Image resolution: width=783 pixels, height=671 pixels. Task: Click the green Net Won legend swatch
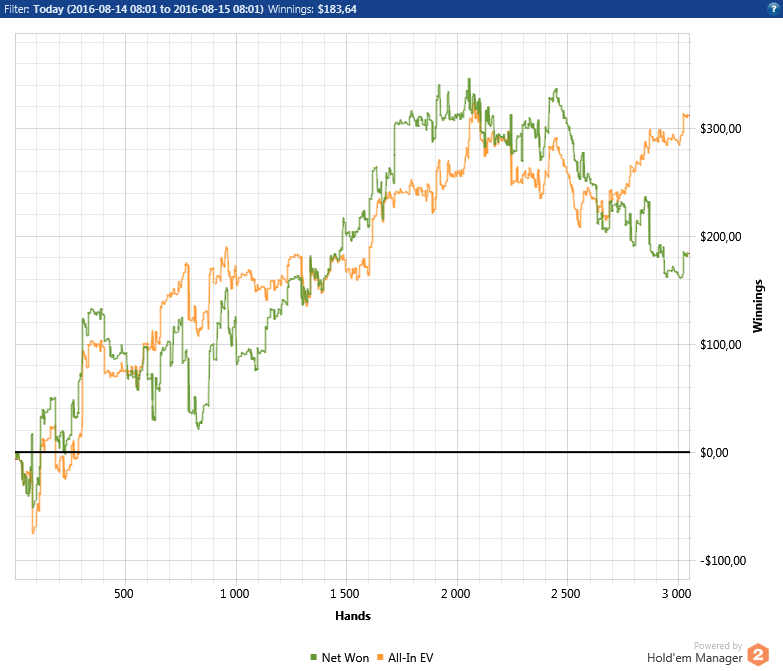pyautogui.click(x=314, y=658)
